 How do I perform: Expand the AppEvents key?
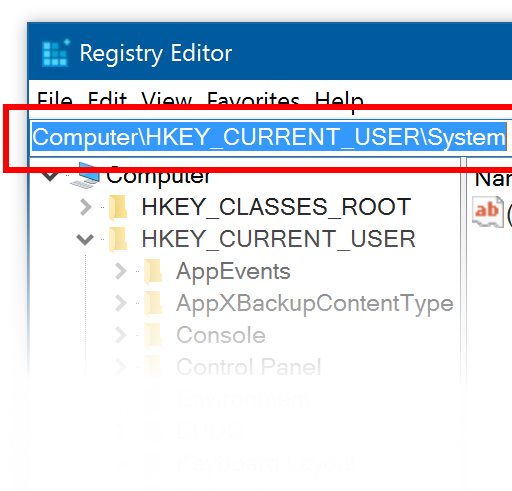click(121, 271)
